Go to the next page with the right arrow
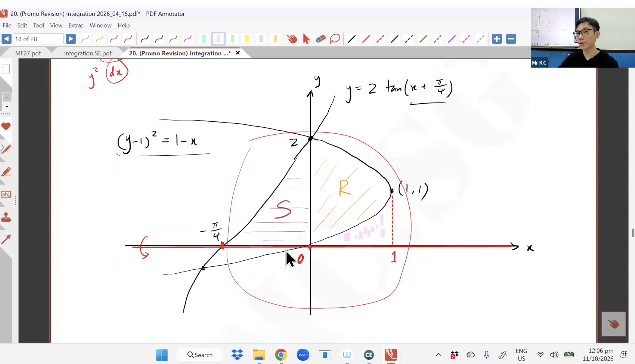Image resolution: width=635 pixels, height=364 pixels. pos(71,39)
